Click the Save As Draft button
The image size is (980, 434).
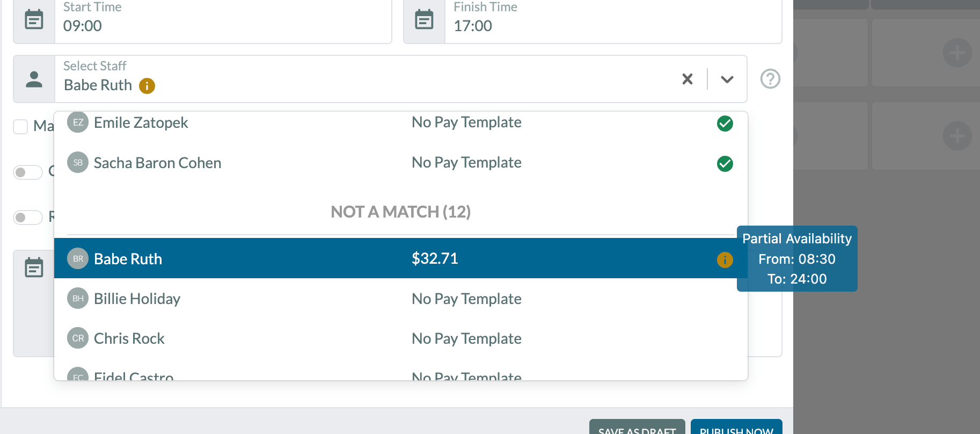click(x=637, y=427)
